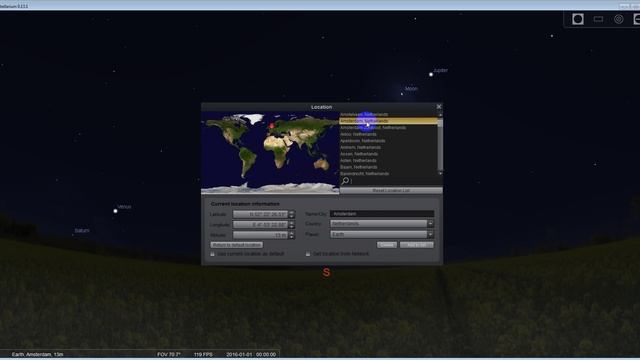Click the Latitude value field

pyautogui.click(x=260, y=214)
